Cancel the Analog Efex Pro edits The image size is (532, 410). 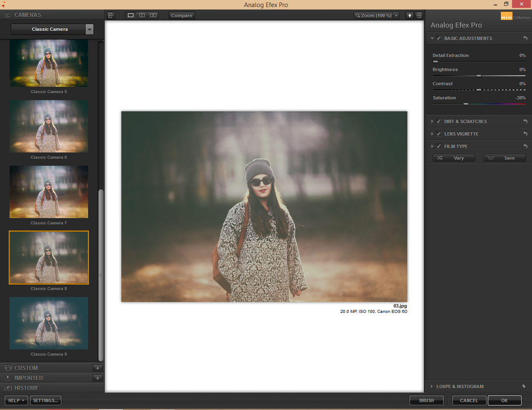[469, 400]
